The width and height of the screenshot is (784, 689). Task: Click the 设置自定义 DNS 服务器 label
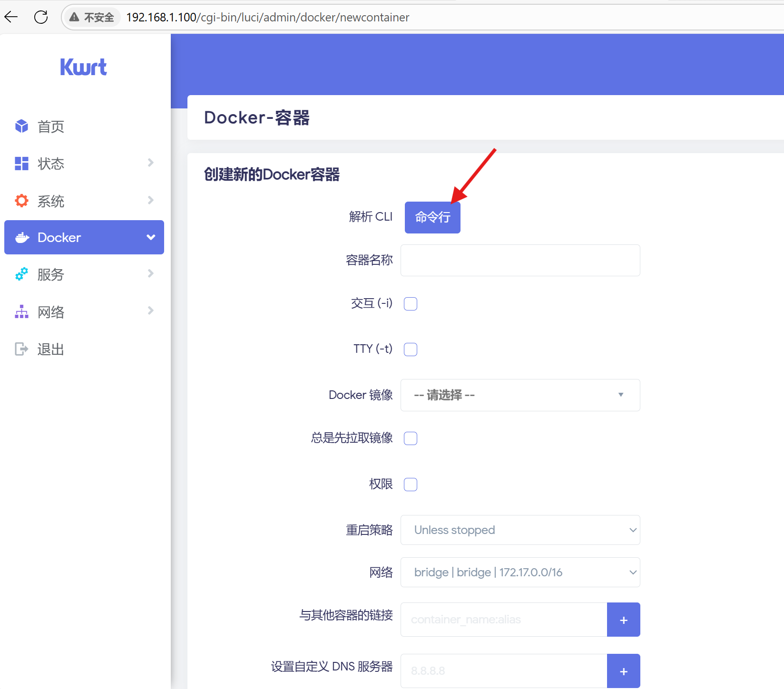pyautogui.click(x=332, y=667)
